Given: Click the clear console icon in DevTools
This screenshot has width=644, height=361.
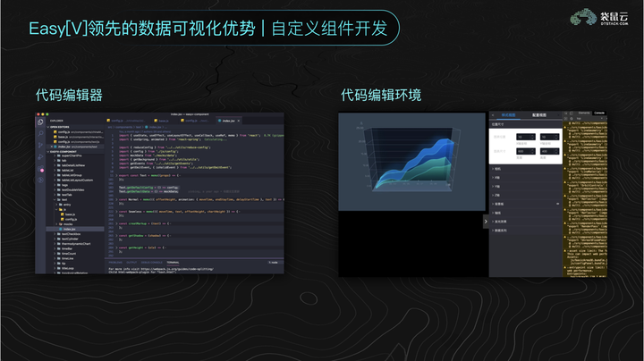Looking at the screenshot, I should [x=572, y=119].
